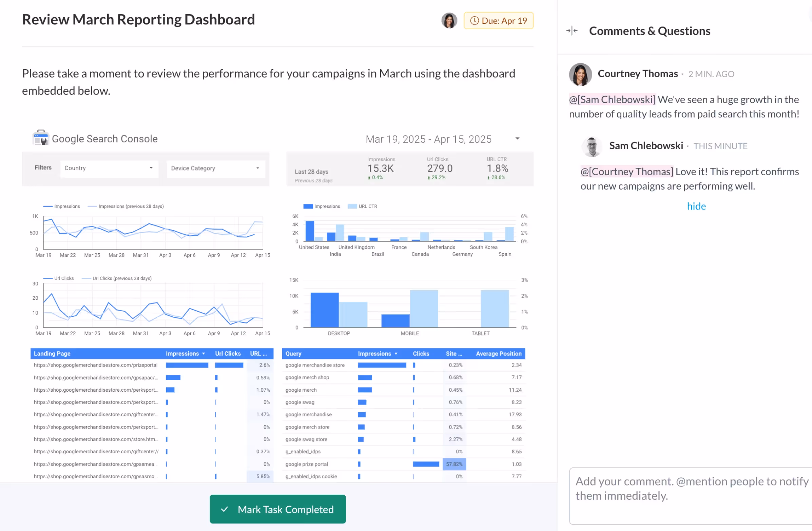
Task: Click Courtney Thomas's comment avatar
Action: 580,74
